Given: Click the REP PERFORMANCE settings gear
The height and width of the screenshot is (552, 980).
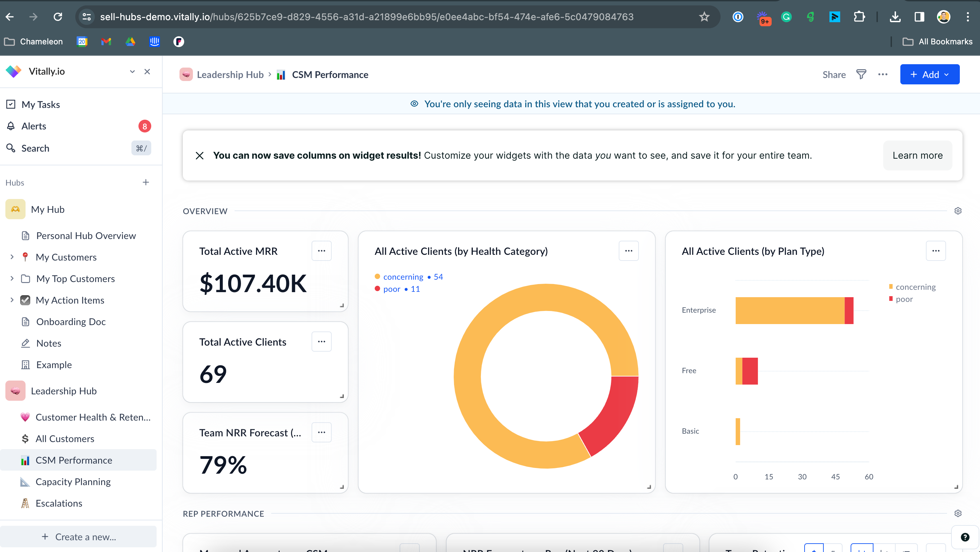Looking at the screenshot, I should point(957,513).
